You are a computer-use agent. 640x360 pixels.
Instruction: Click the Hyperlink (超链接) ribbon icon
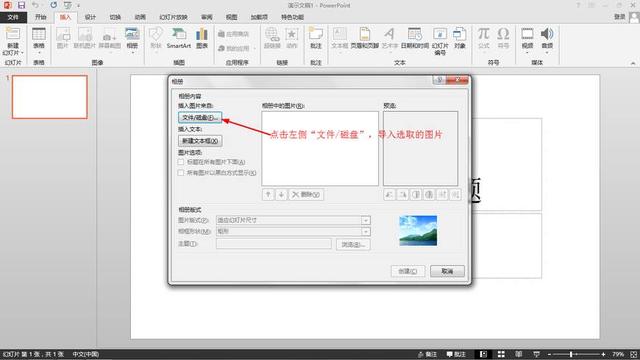point(272,38)
